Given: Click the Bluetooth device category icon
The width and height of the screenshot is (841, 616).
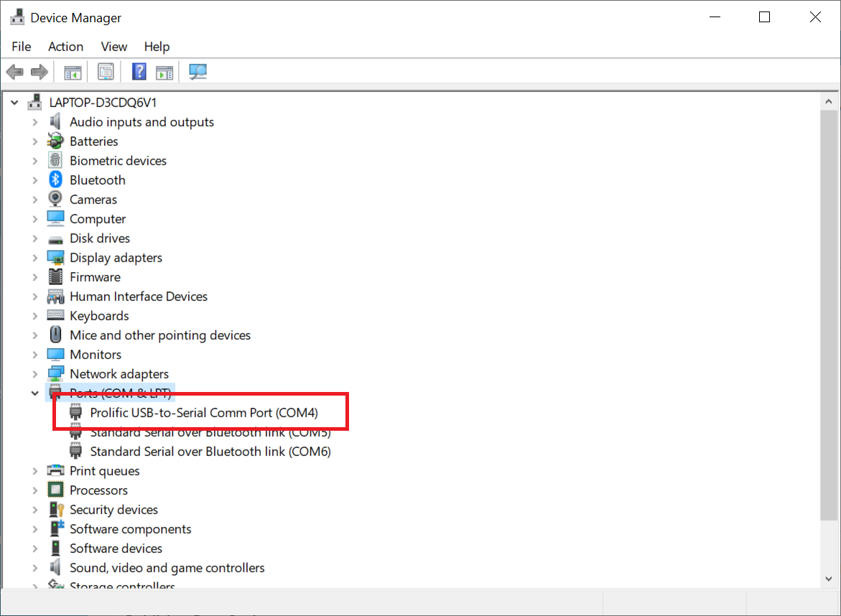Looking at the screenshot, I should (56, 180).
